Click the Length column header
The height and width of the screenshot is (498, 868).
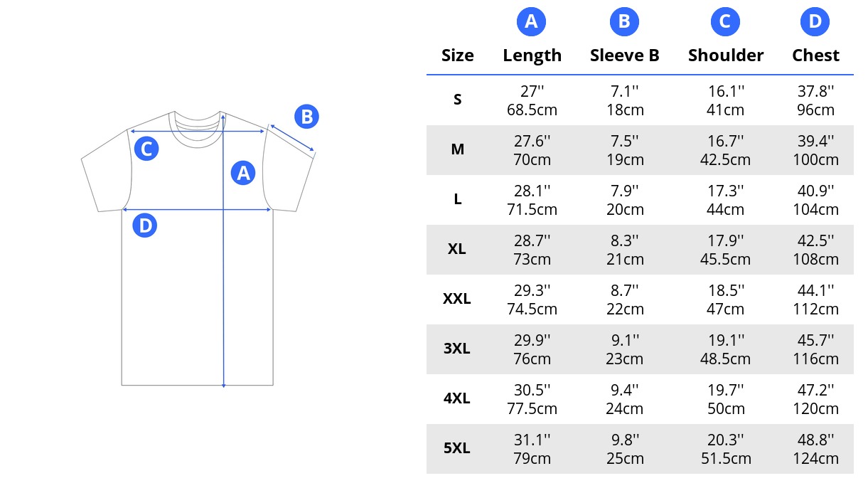click(x=532, y=56)
